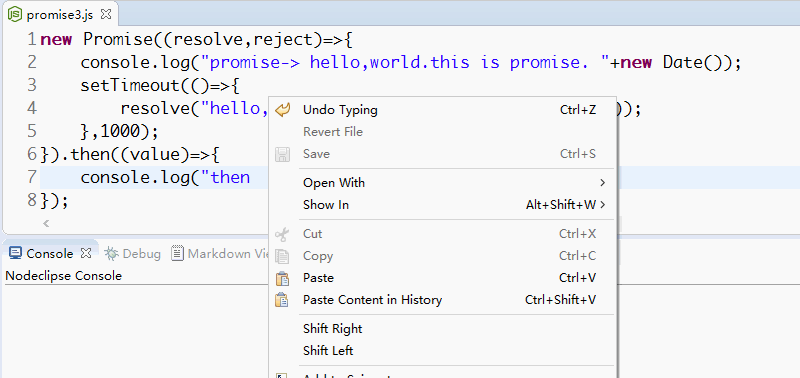Click the Markdown View document icon
The image size is (800, 378).
[x=177, y=253]
